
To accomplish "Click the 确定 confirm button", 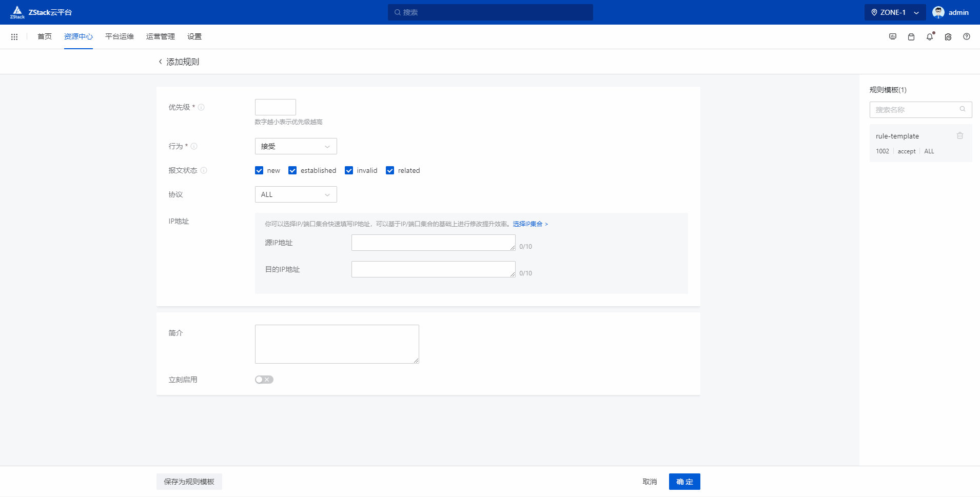I will [684, 482].
